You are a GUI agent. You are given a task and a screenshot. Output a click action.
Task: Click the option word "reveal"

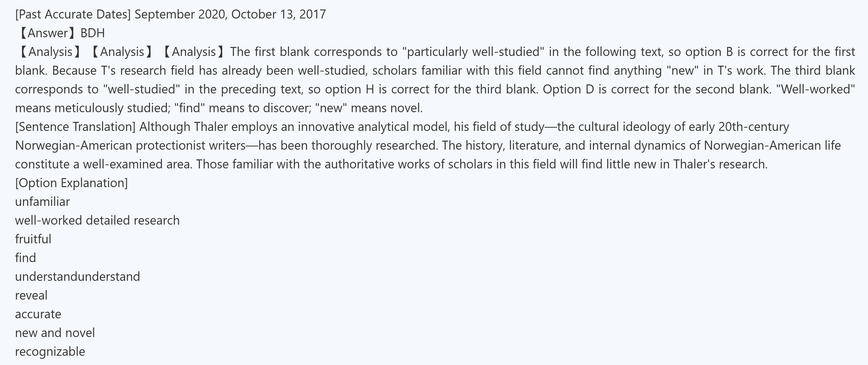coord(31,295)
